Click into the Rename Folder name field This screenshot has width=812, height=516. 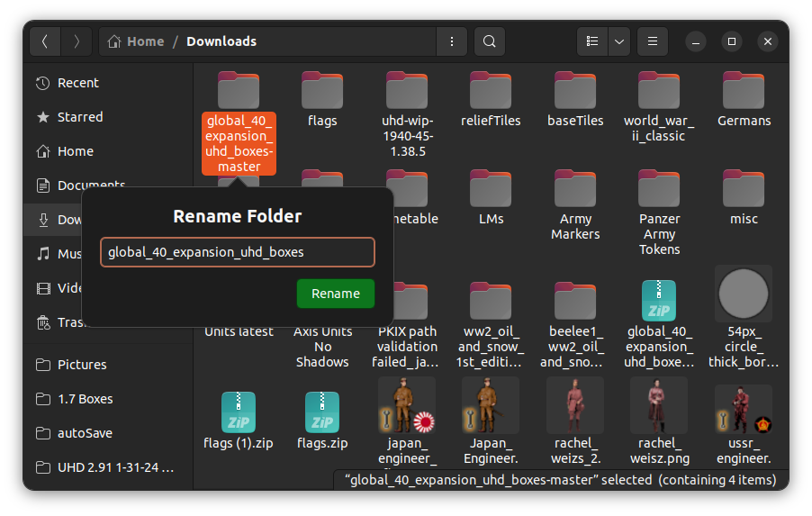pos(238,252)
